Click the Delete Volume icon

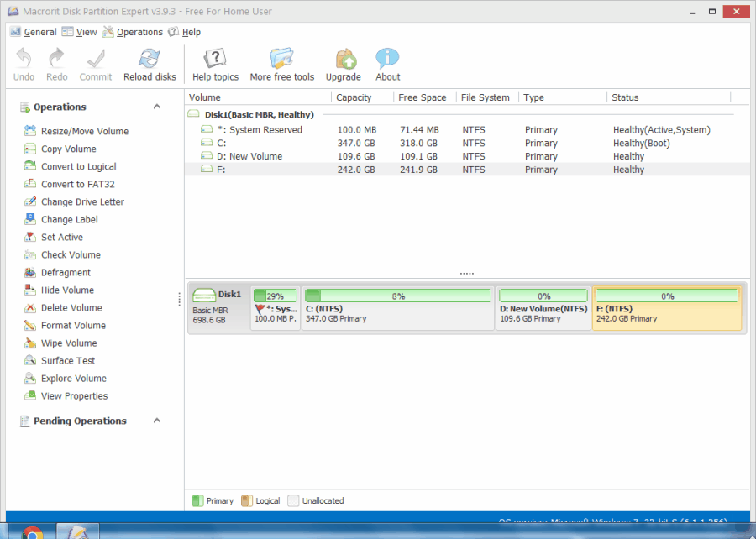[30, 307]
